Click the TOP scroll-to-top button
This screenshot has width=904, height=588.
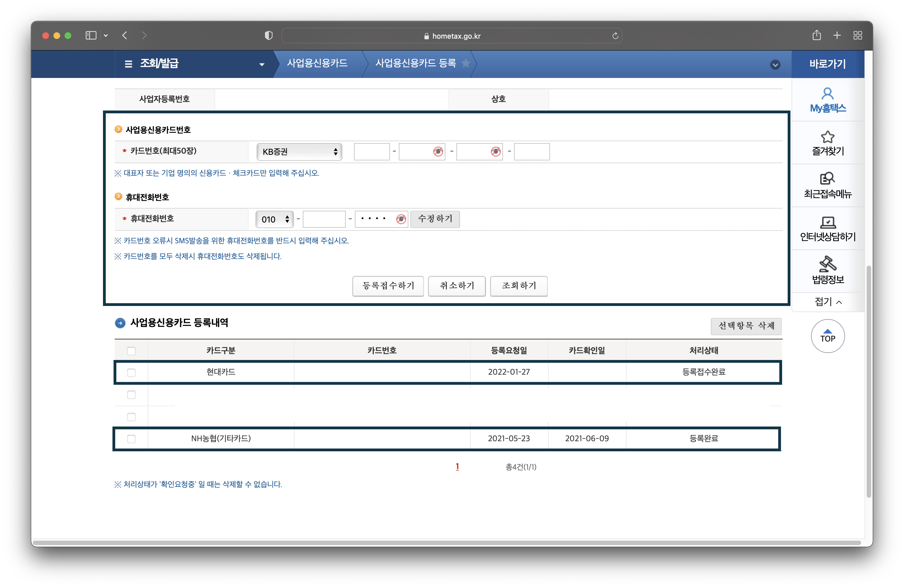coord(827,336)
